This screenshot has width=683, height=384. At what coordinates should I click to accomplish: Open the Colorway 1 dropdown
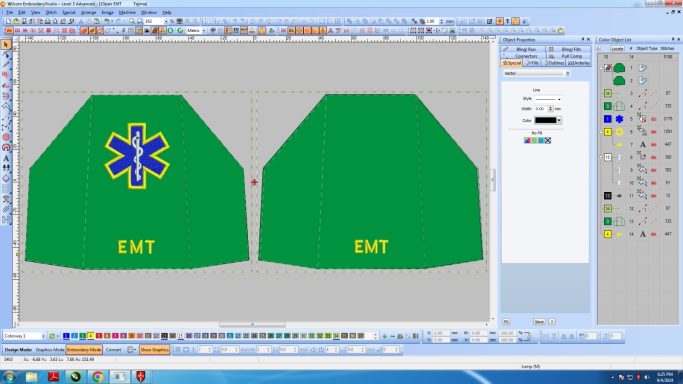[x=24, y=336]
